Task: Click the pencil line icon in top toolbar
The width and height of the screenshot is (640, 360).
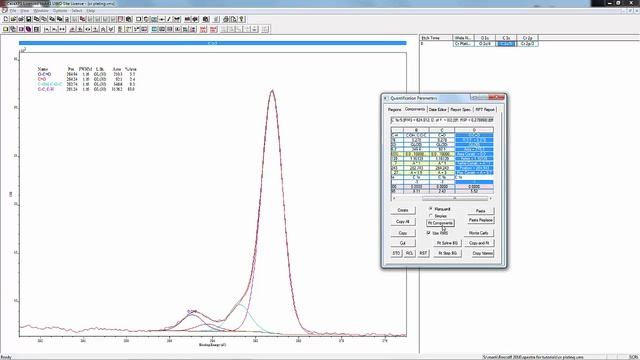Action: [x=169, y=19]
